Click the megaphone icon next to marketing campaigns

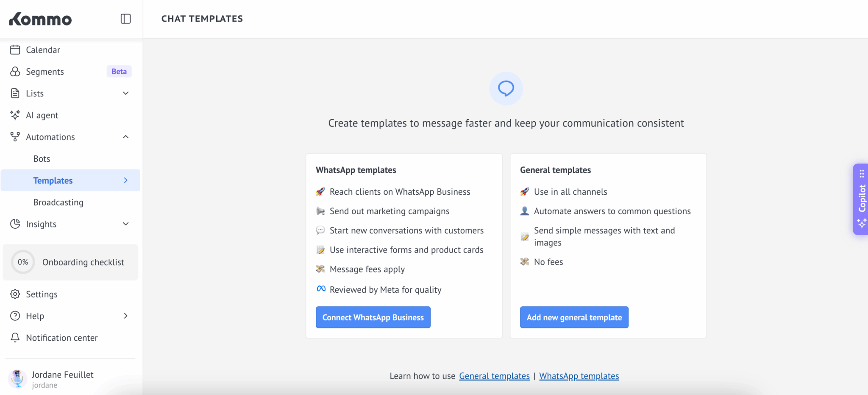tap(320, 211)
